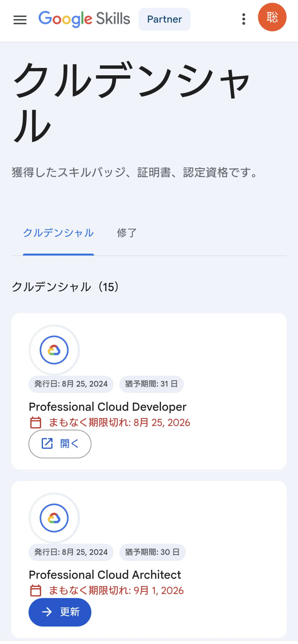This screenshot has height=644, width=298.
Task: Switch to the 修了 tab
Action: click(127, 233)
